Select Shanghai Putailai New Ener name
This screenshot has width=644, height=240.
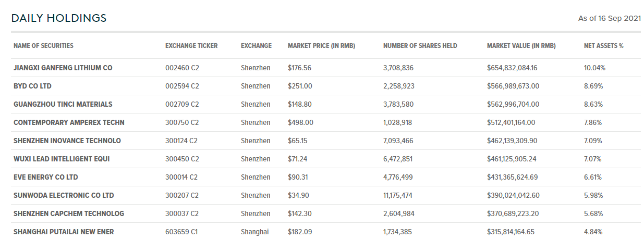point(64,232)
